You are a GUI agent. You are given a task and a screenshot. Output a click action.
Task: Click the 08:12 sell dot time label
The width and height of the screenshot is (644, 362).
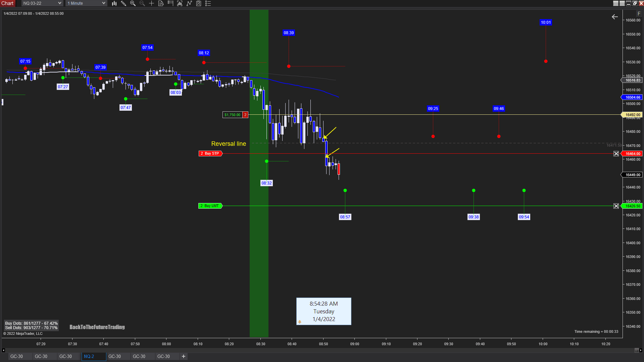pyautogui.click(x=204, y=53)
